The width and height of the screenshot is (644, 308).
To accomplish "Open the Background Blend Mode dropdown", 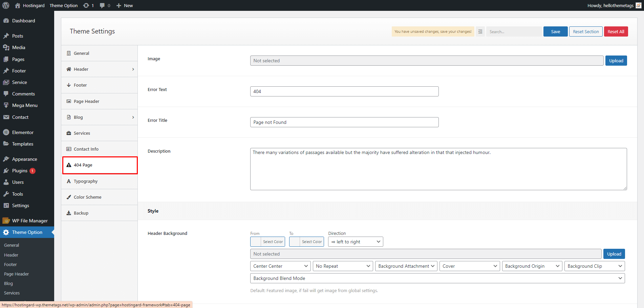I will (437, 278).
